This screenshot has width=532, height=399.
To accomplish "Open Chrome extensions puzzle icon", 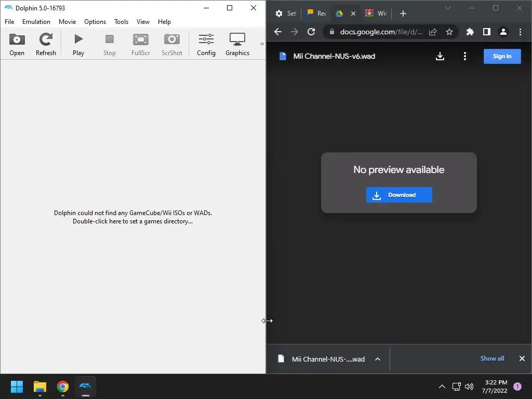I will click(x=470, y=32).
